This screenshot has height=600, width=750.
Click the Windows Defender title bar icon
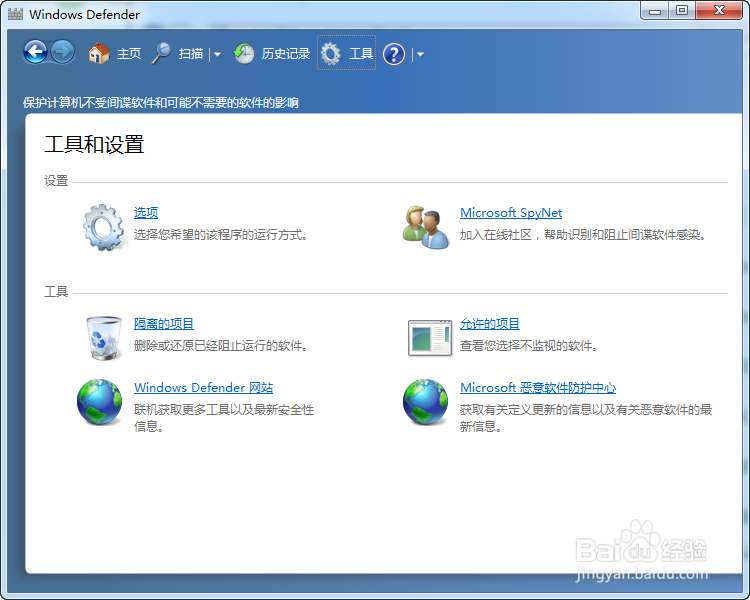coord(15,14)
